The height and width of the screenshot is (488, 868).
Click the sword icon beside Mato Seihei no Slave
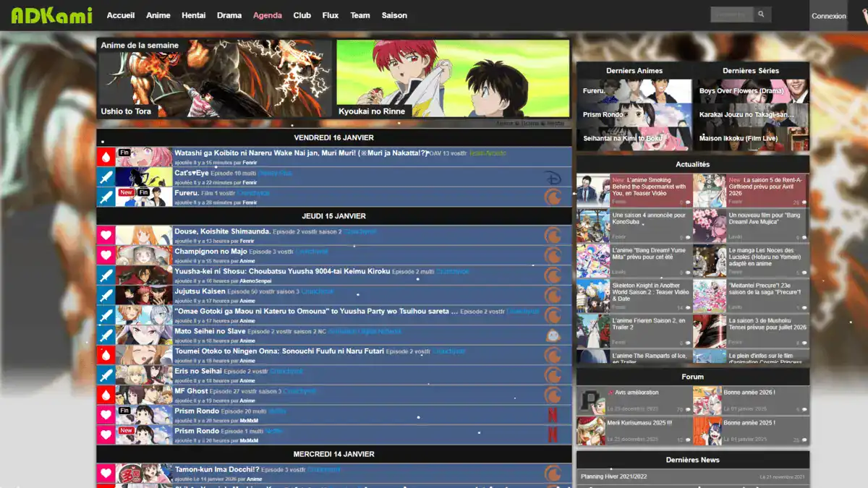(106, 335)
